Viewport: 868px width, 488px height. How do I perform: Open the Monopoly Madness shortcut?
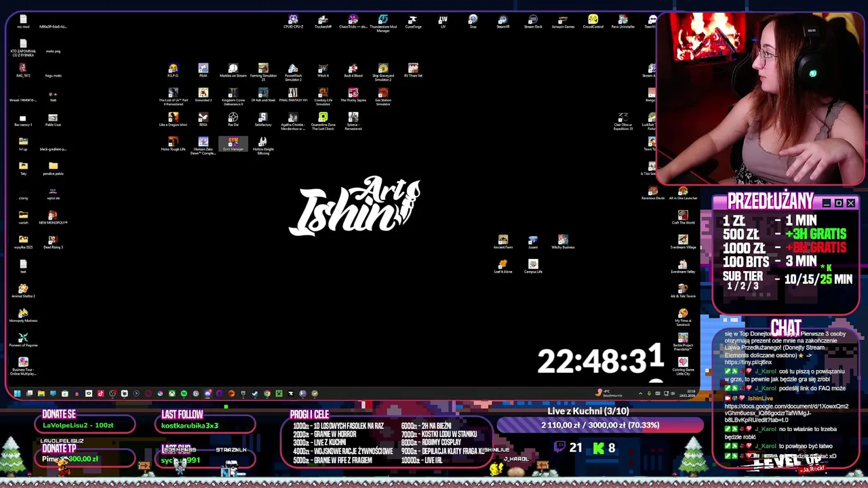(23, 315)
